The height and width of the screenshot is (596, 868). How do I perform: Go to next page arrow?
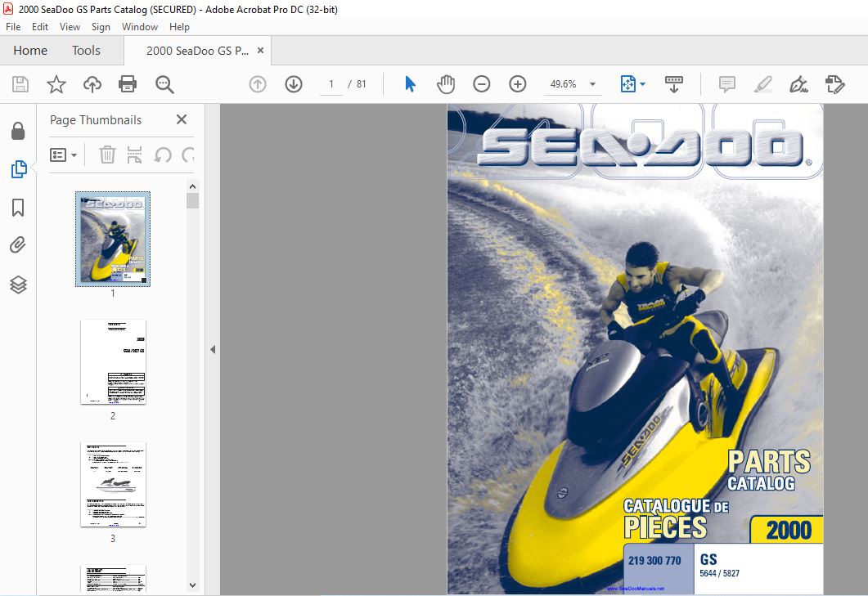click(x=294, y=84)
